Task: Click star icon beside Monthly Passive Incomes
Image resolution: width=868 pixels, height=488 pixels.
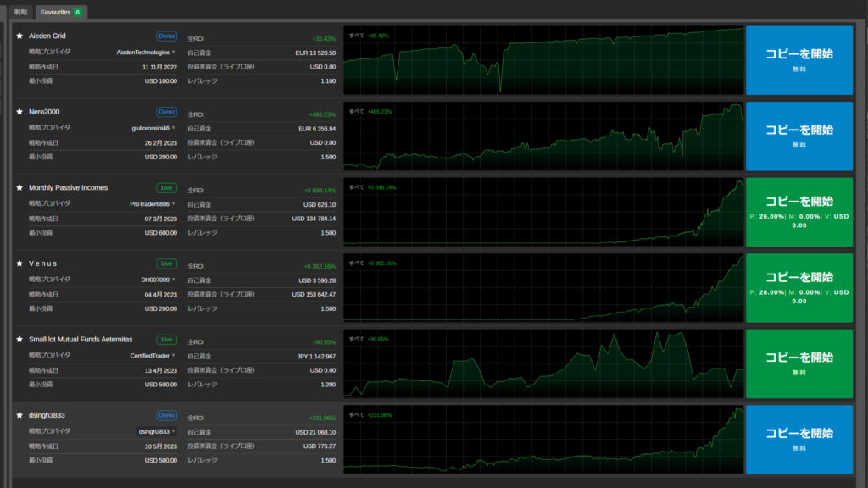Action: coord(19,187)
